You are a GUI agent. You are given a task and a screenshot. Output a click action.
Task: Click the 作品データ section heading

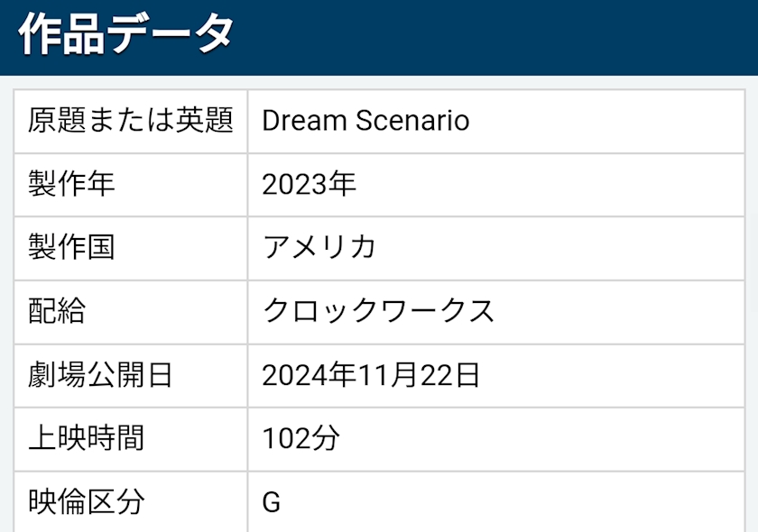pos(125,35)
